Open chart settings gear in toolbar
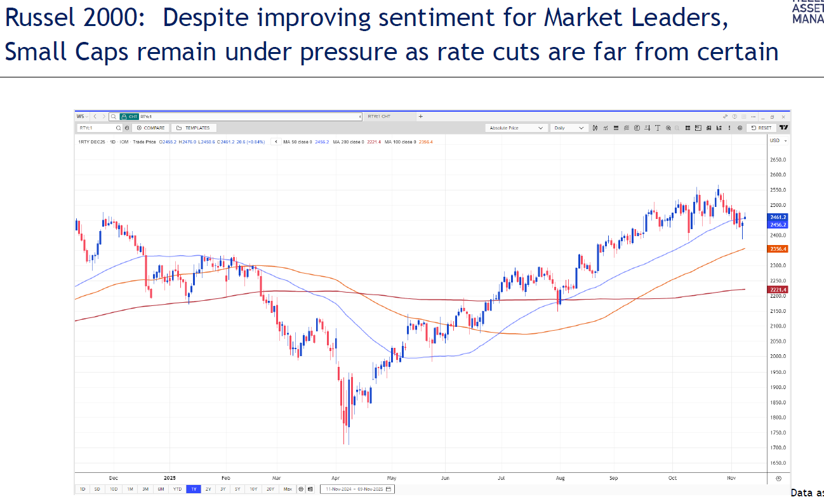Screen dimensions: 824x504 pyautogui.click(x=740, y=128)
